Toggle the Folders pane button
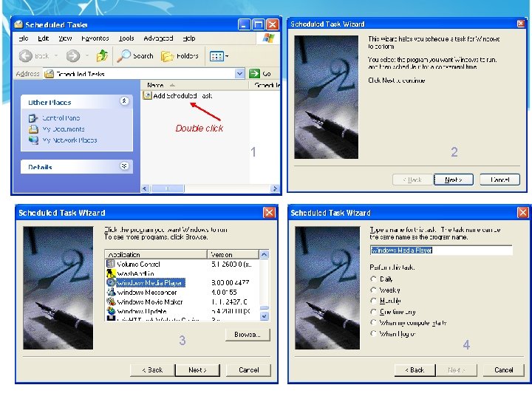 point(180,56)
